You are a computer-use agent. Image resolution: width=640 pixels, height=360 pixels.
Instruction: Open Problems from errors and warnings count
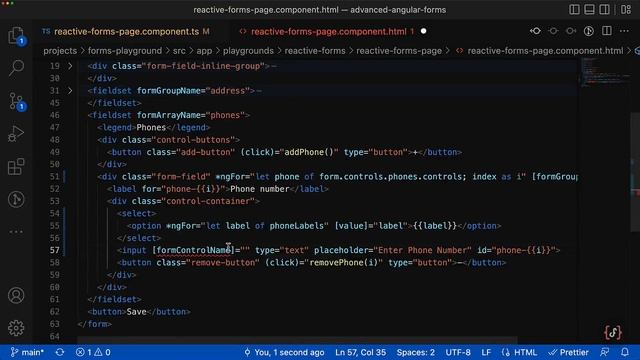(93, 352)
